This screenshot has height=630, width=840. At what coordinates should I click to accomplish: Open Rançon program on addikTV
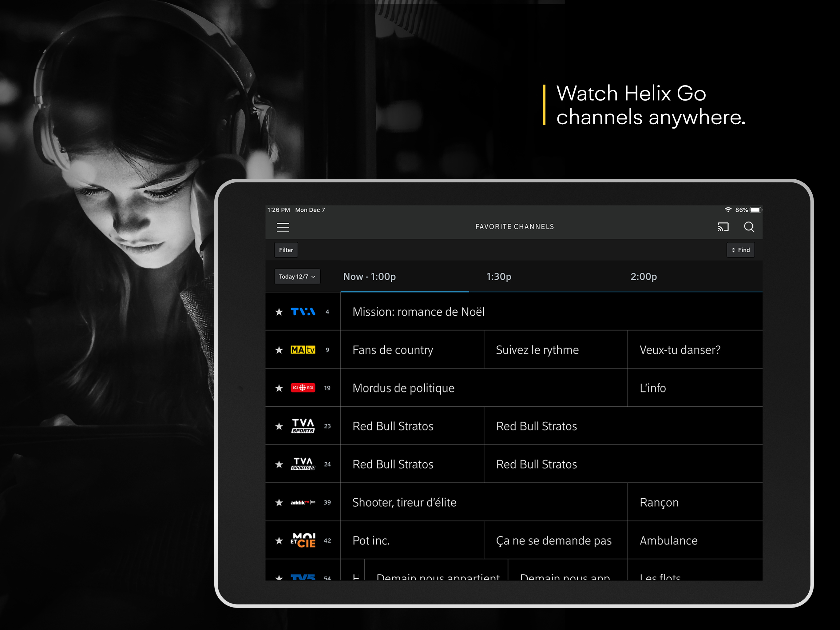point(695,502)
